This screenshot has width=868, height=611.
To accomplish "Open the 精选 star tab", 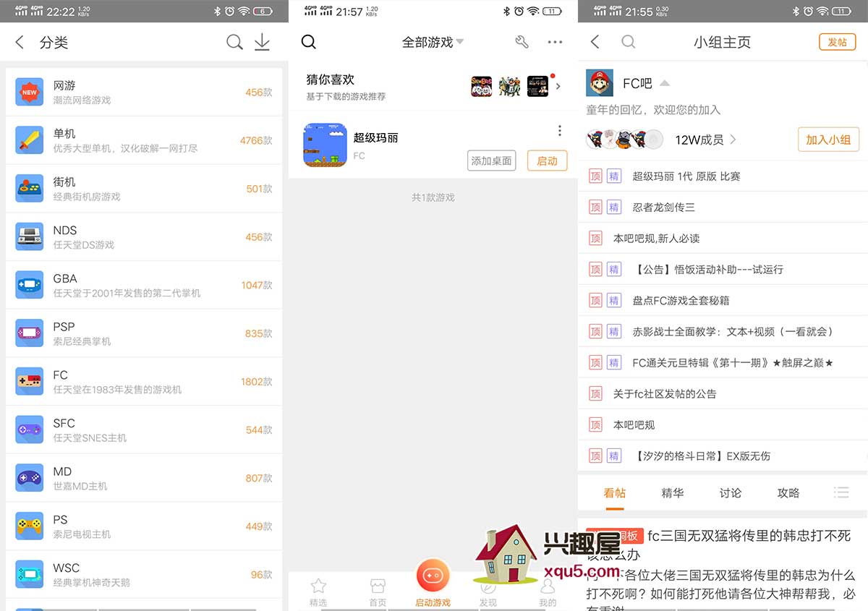I will 318,591.
